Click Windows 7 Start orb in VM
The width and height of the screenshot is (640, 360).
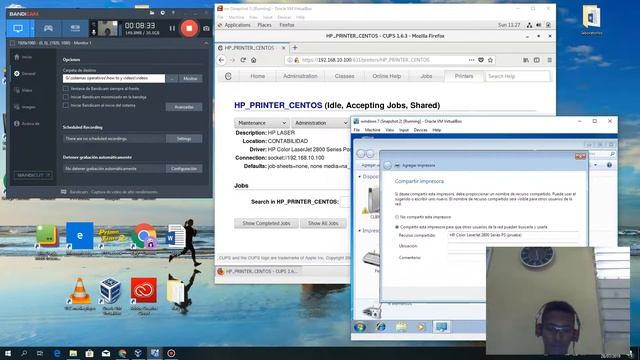[x=360, y=327]
